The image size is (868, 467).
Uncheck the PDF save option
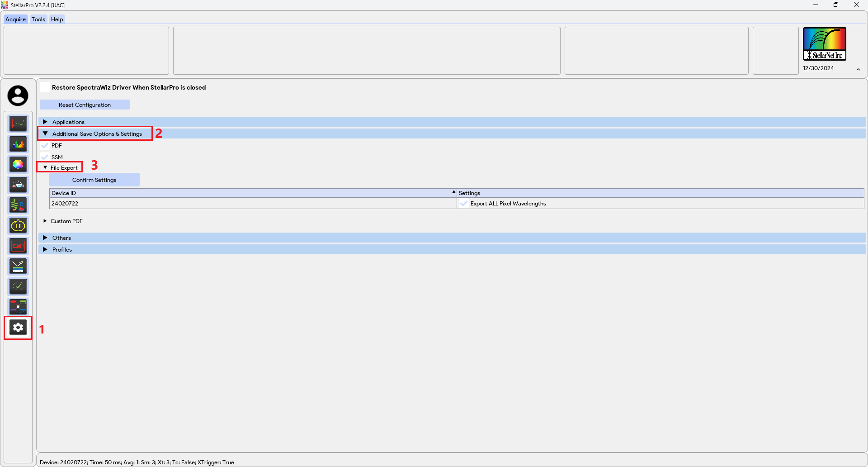click(45, 145)
